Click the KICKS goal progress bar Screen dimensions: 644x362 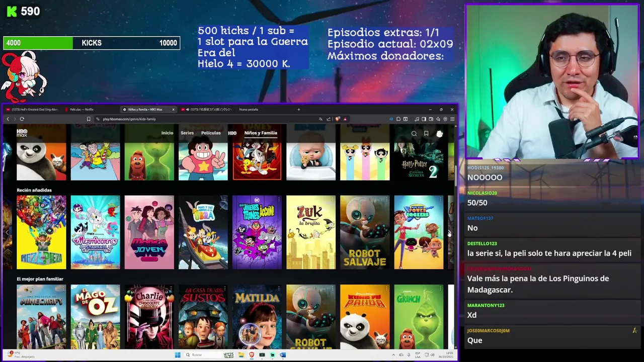tap(92, 43)
